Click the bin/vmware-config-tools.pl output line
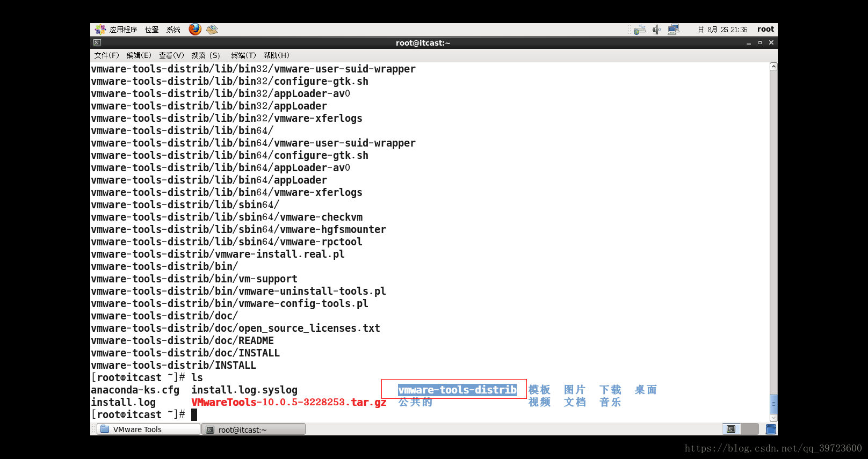Screen dimensions: 868x459 coord(229,303)
